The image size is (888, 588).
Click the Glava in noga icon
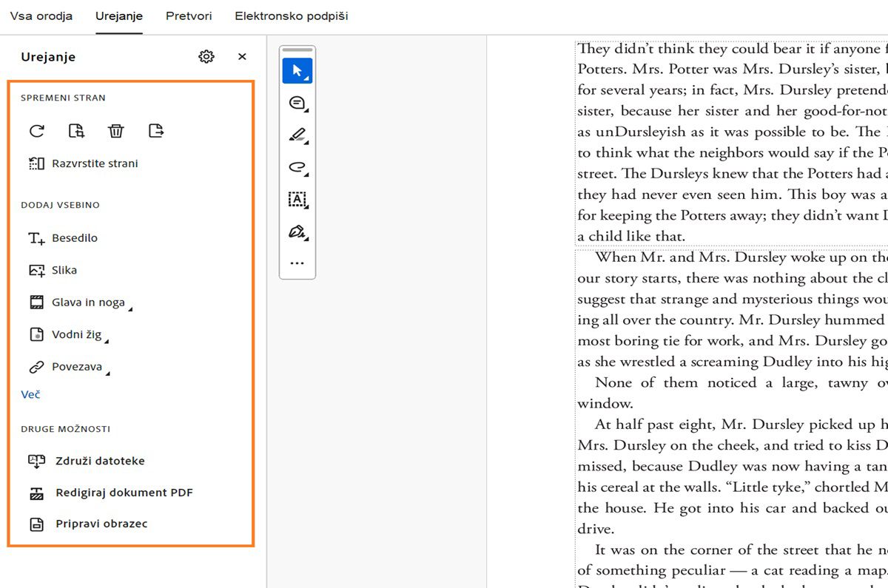point(36,303)
